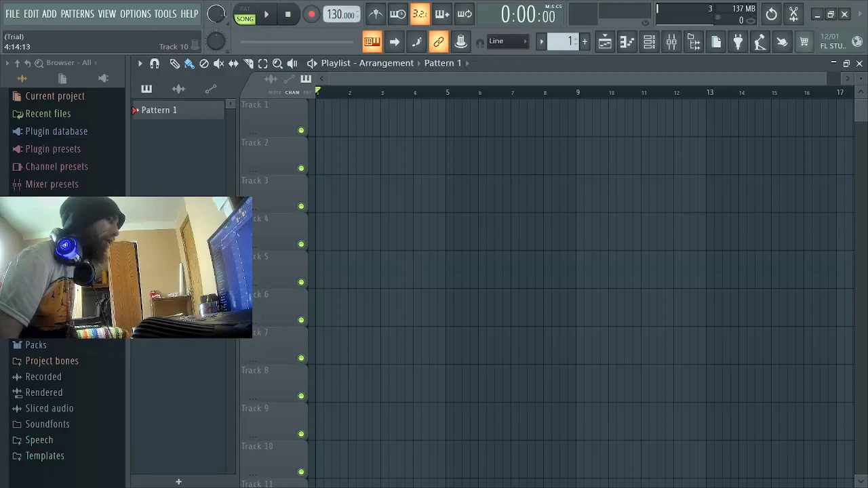
Task: Open the plugin picker plug icon
Action: [x=738, y=42]
